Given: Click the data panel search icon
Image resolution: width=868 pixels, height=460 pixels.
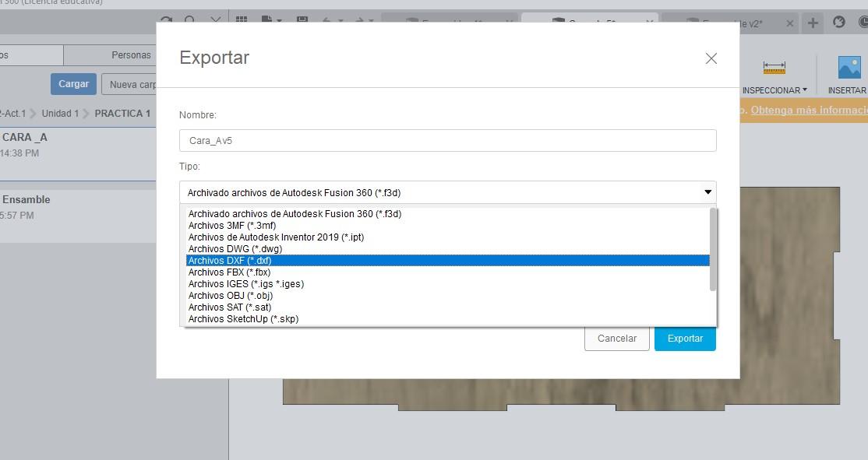Looking at the screenshot, I should pyautogui.click(x=190, y=19).
